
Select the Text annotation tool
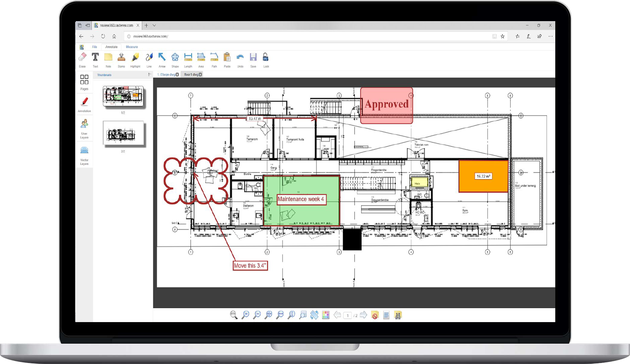[95, 57]
